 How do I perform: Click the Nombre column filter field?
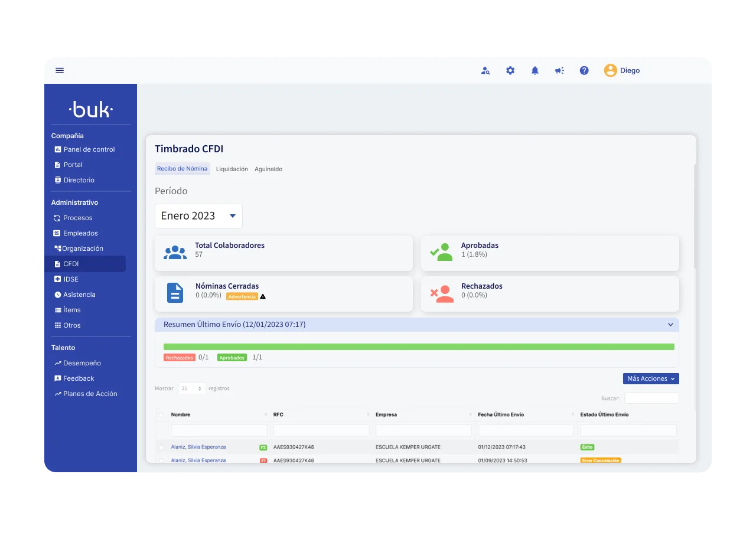(219, 430)
